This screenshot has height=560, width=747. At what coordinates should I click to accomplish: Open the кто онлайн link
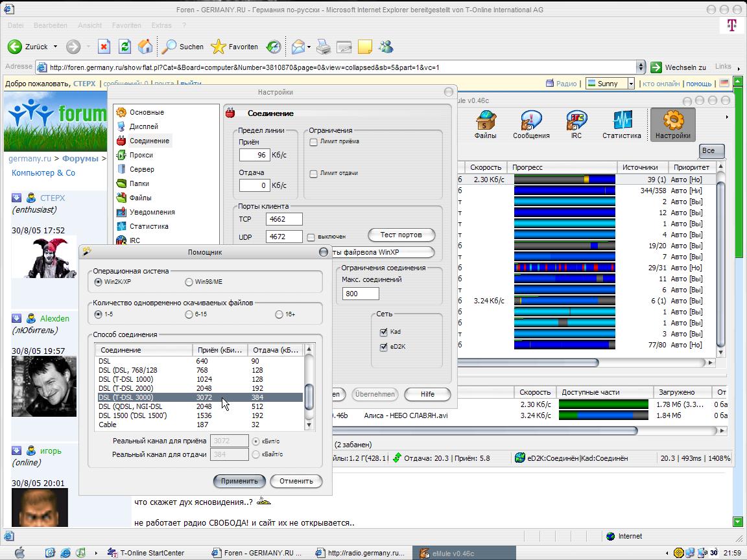point(661,84)
